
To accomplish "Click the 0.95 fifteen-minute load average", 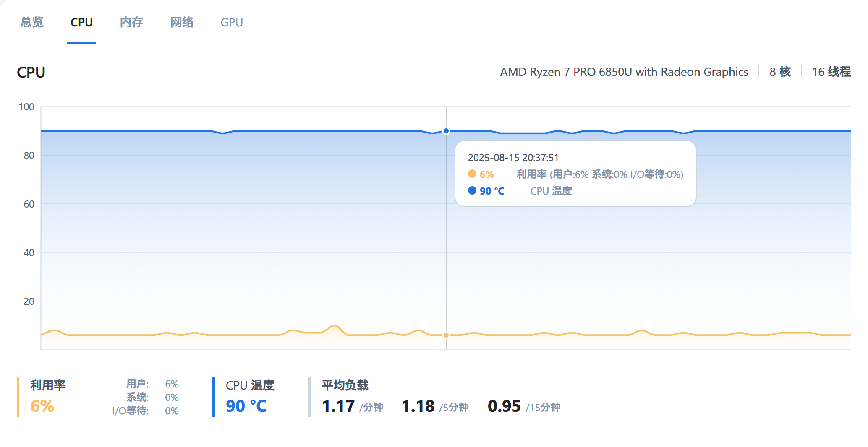I will coord(504,406).
